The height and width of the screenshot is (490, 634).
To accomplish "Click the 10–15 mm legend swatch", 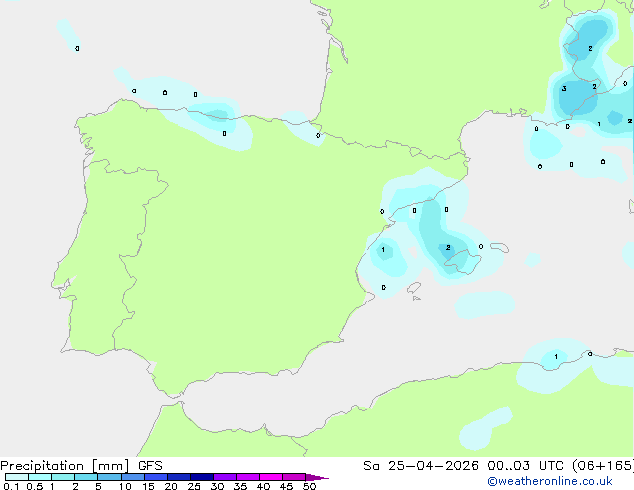I will (133, 477).
